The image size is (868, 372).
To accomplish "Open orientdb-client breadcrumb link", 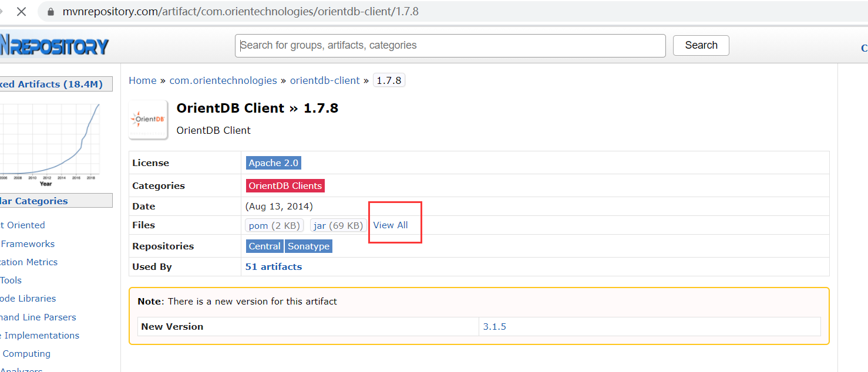I will [325, 80].
